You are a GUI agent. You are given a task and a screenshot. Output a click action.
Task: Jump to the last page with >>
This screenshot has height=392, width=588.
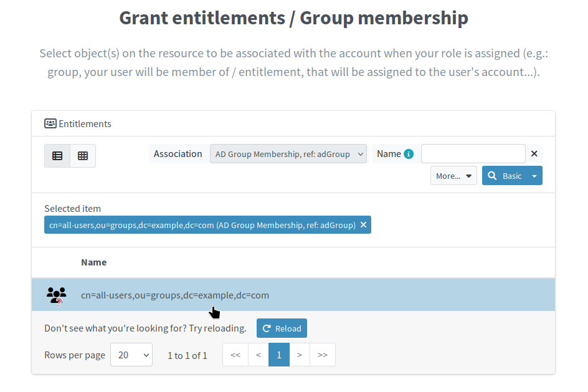323,354
